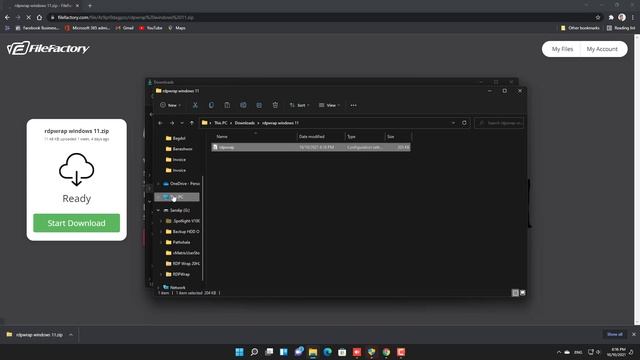Bookmark this page with the star icon

pyautogui.click(x=598, y=17)
